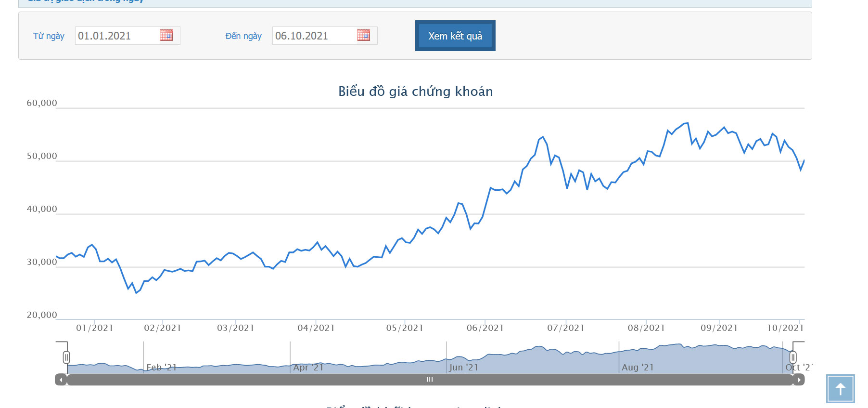Click the left range handle of navigator
The width and height of the screenshot is (868, 408).
[x=66, y=357]
